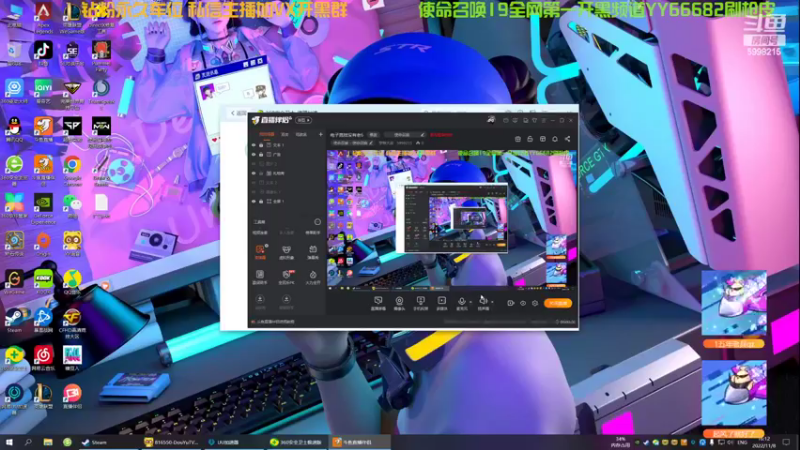Open File Explorer from taskbar

(x=48, y=442)
